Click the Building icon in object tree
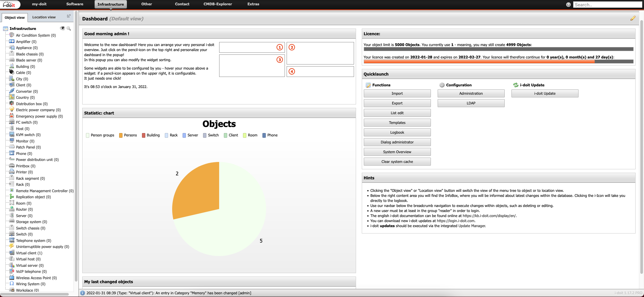This screenshot has height=297, width=644. click(x=12, y=66)
